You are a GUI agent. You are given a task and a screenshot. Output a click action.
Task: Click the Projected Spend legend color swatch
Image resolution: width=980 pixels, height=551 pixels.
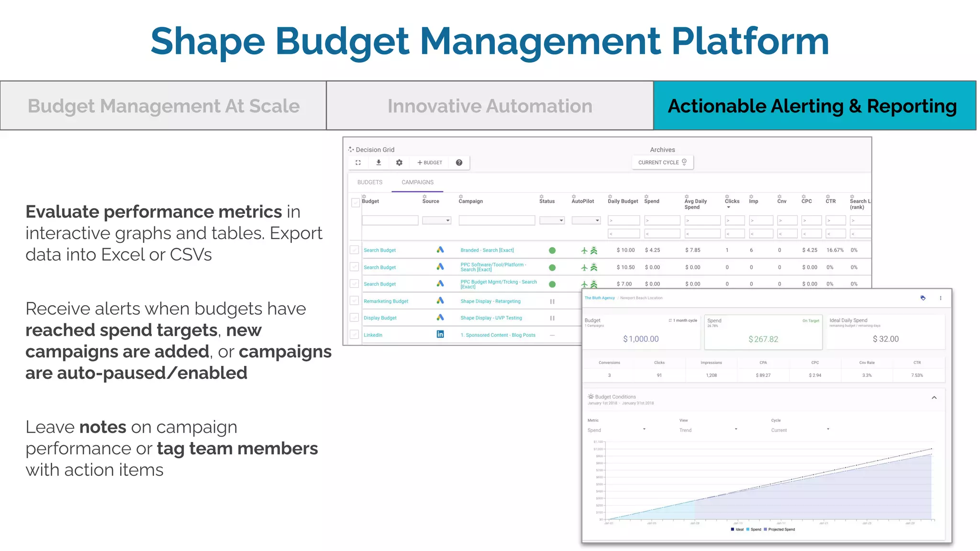tap(766, 529)
